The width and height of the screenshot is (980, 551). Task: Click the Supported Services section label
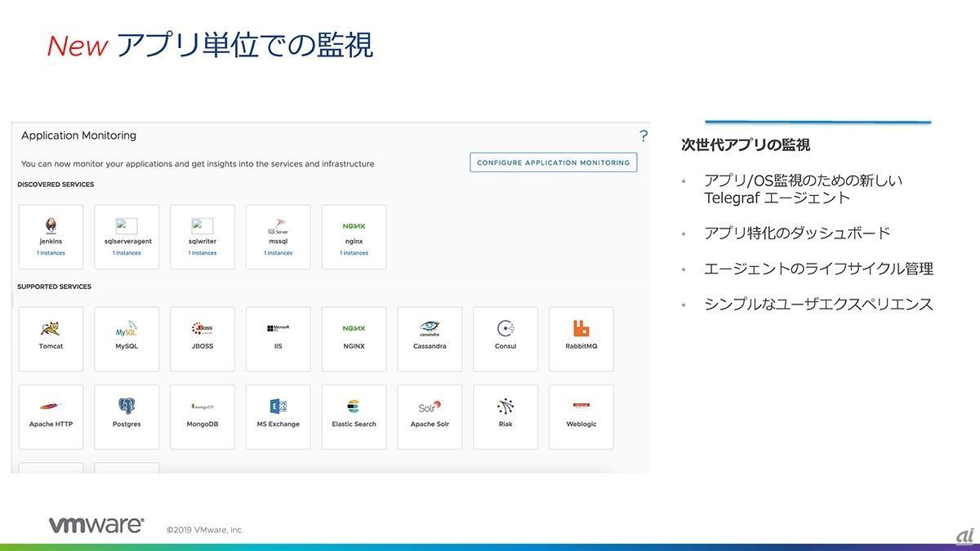54,287
